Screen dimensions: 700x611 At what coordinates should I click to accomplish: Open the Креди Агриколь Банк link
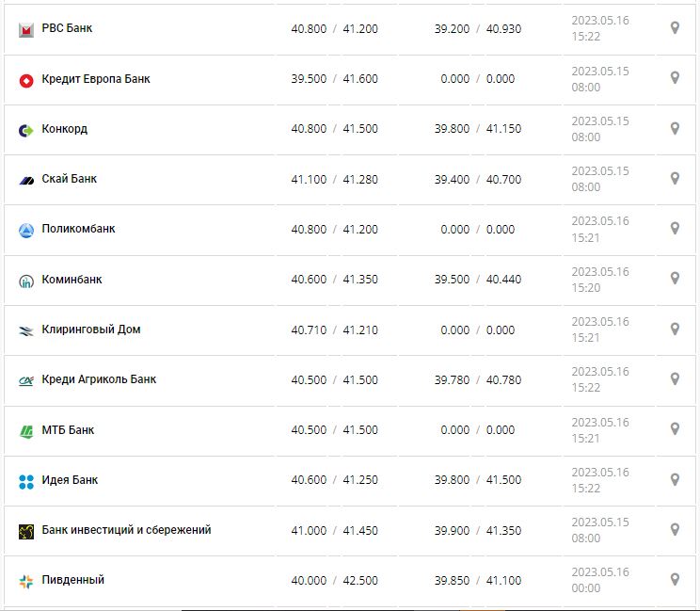99,379
